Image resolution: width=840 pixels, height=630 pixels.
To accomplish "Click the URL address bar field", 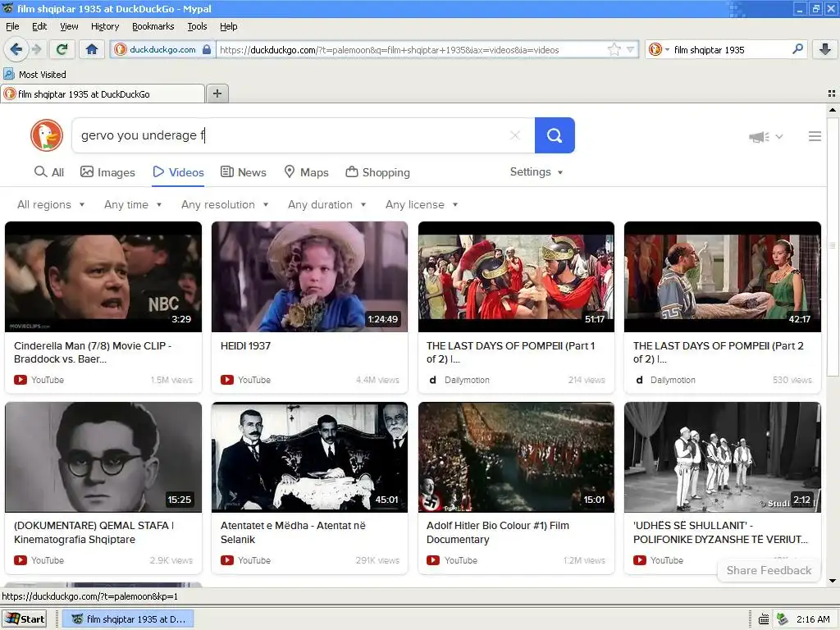I will tap(413, 50).
